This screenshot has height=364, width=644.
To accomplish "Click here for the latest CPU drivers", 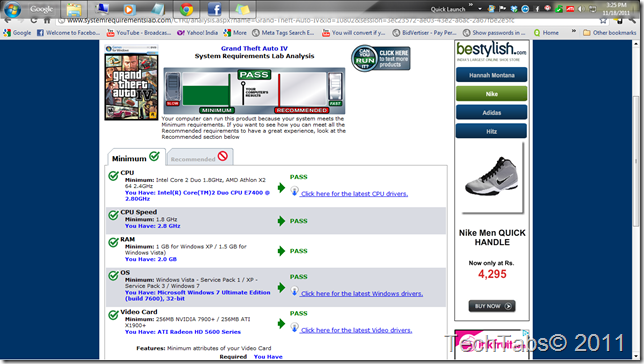I will [x=354, y=194].
